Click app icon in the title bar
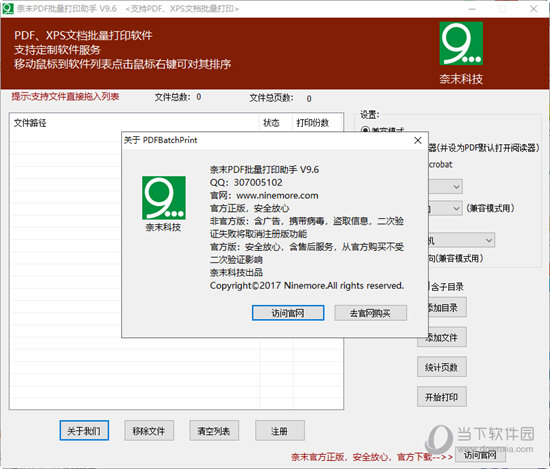 tap(8, 8)
